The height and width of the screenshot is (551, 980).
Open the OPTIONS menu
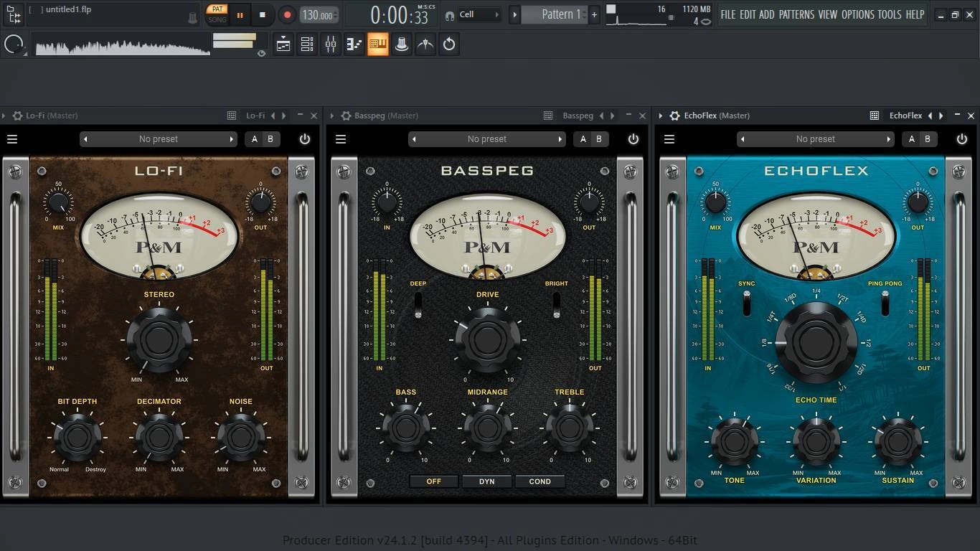858,14
